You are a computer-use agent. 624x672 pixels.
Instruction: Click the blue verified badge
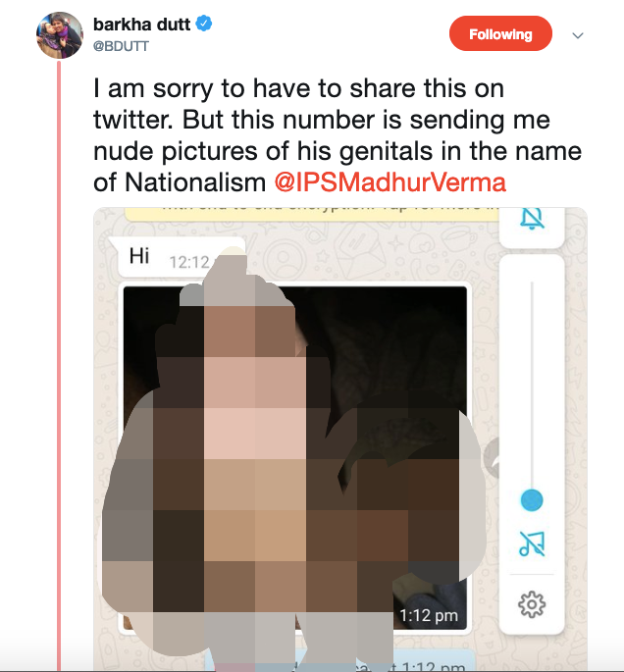point(204,24)
